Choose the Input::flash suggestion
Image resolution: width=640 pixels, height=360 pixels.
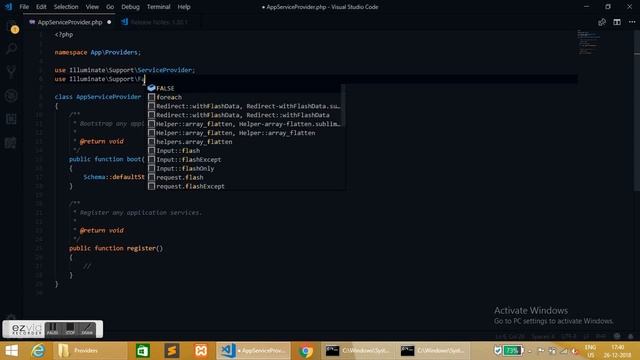[245, 151]
